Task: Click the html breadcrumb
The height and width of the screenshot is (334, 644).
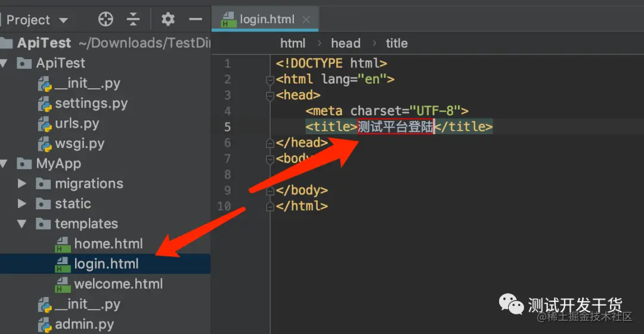Action: pyautogui.click(x=293, y=43)
